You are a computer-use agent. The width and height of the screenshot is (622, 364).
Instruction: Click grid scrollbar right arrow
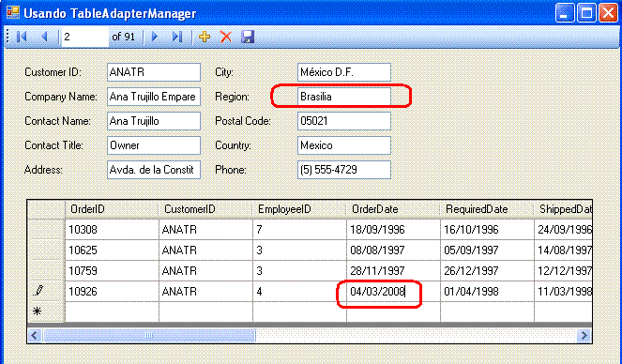(584, 336)
